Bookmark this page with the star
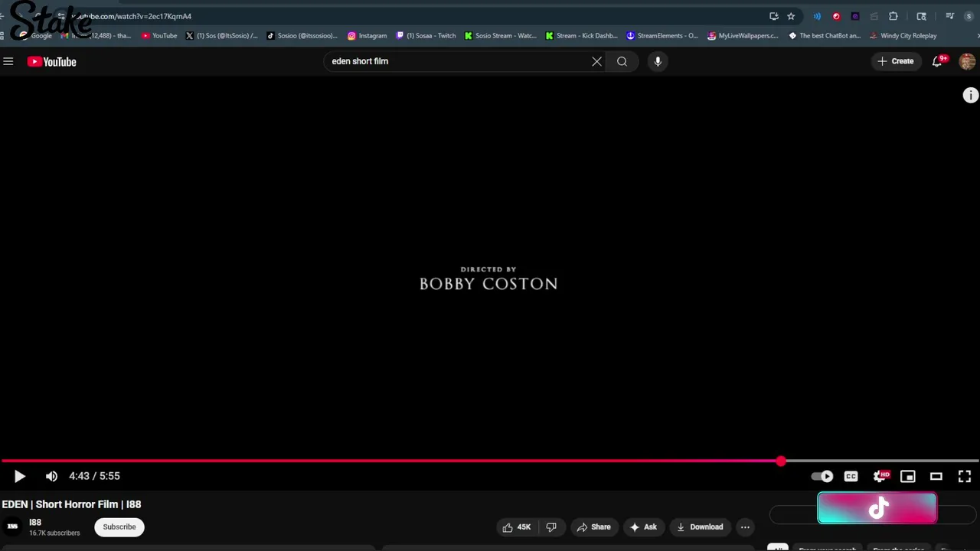The width and height of the screenshot is (980, 551). point(791,16)
